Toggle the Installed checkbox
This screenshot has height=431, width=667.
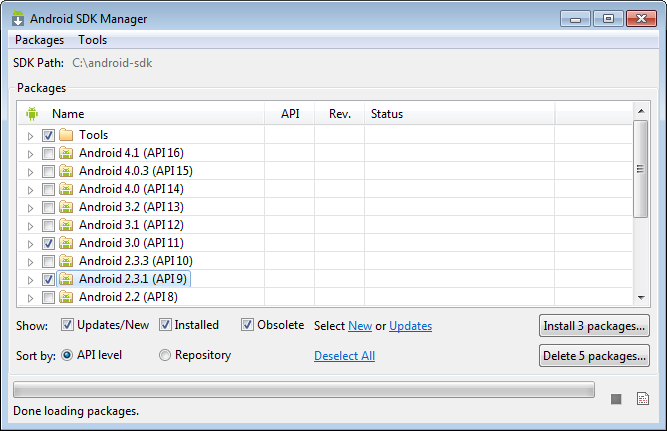(x=165, y=325)
